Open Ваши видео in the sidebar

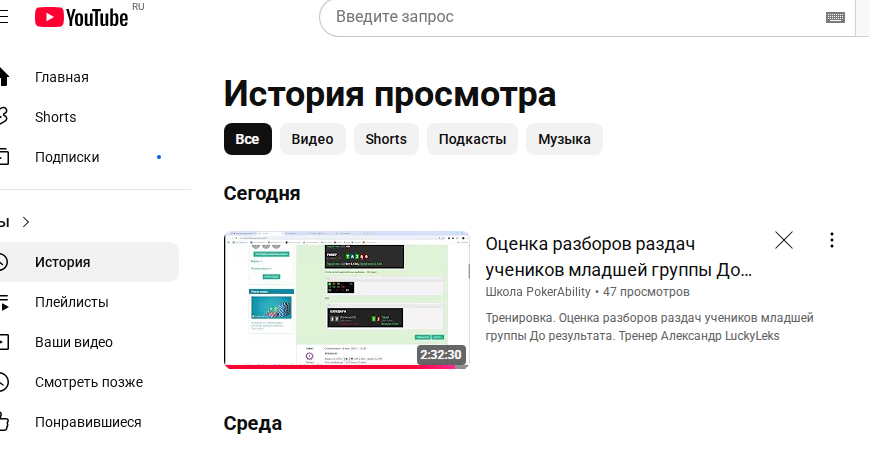74,342
